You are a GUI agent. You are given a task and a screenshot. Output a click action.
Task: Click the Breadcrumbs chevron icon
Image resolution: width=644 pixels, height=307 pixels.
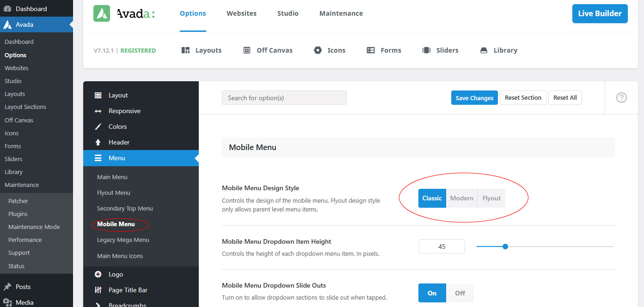click(98, 305)
